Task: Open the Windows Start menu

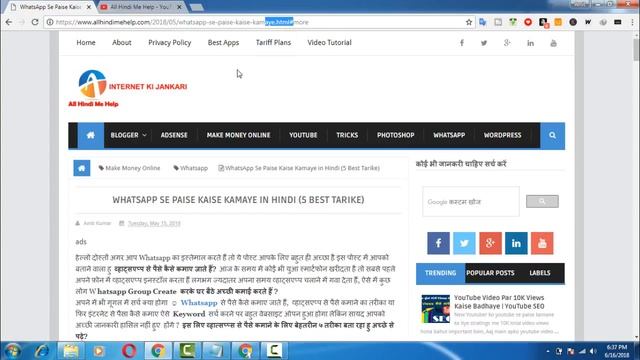Action: tap(13, 351)
